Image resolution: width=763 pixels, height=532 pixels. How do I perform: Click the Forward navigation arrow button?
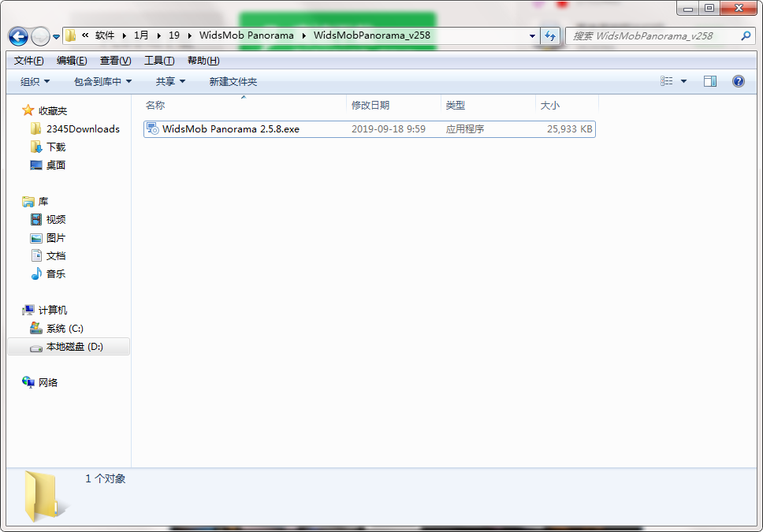click(x=40, y=36)
